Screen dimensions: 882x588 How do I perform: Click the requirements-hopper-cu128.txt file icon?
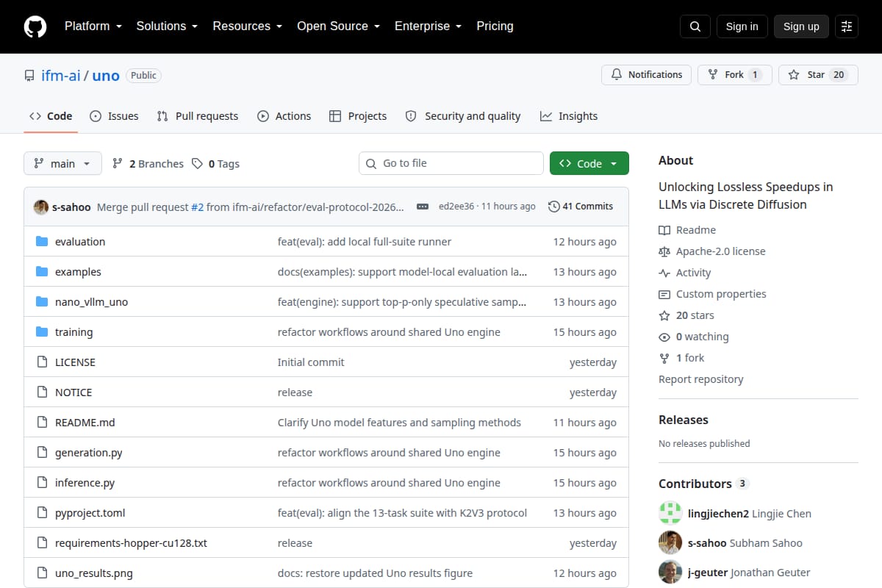click(42, 543)
